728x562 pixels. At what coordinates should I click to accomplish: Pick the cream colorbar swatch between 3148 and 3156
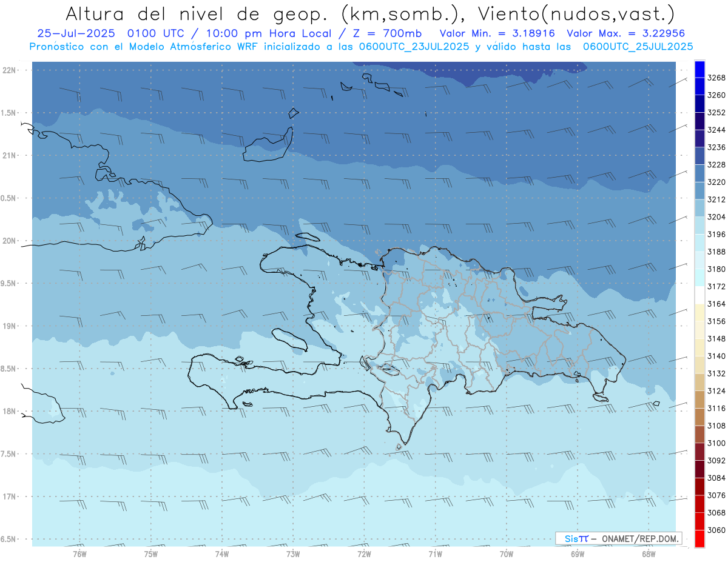coord(699,330)
